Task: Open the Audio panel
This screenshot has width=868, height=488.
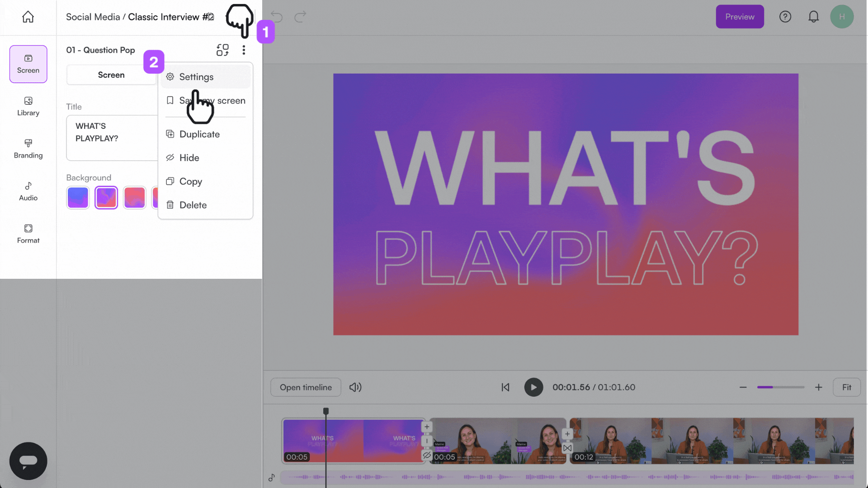Action: [x=28, y=191]
